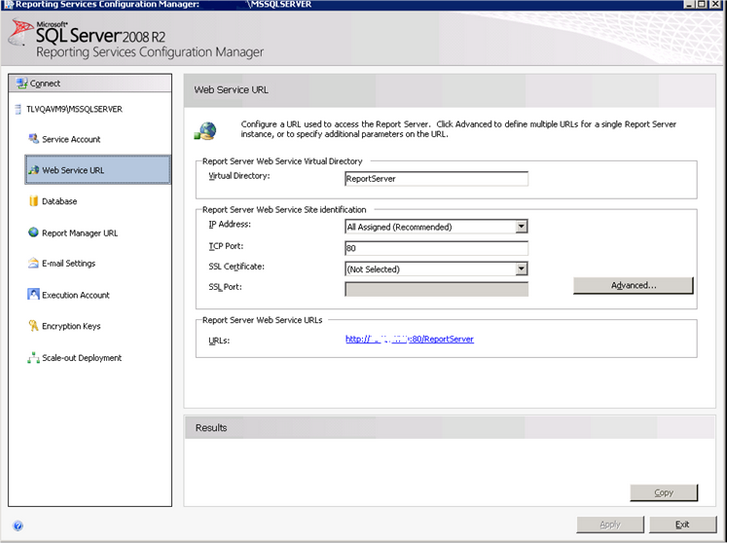The image size is (729, 543).
Task: Click the Apply button
Action: click(x=610, y=524)
